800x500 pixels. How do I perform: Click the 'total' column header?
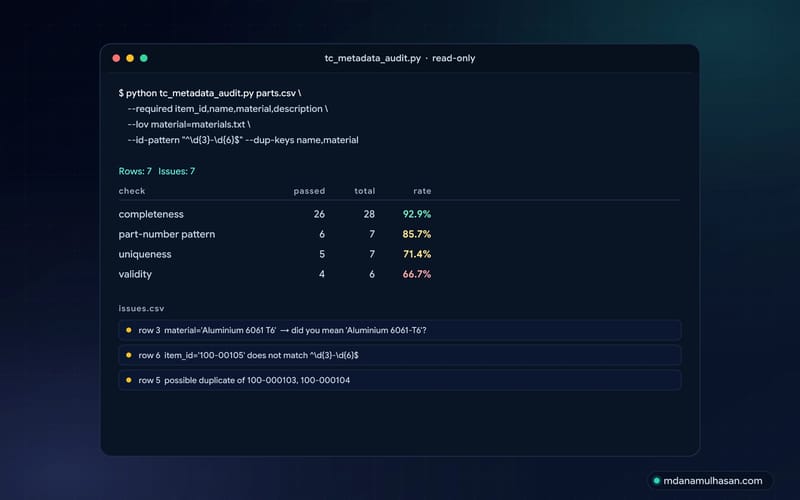coord(365,191)
